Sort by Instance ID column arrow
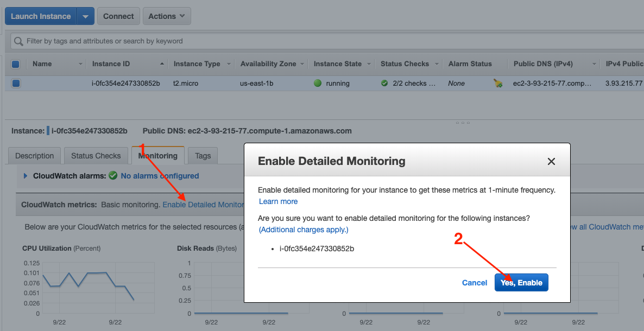This screenshot has height=331, width=644. 162,64
